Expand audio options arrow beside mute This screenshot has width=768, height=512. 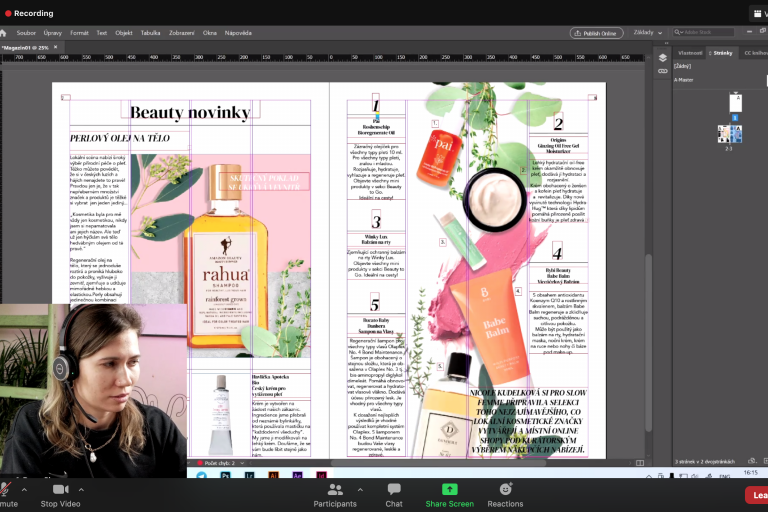tap(23, 489)
